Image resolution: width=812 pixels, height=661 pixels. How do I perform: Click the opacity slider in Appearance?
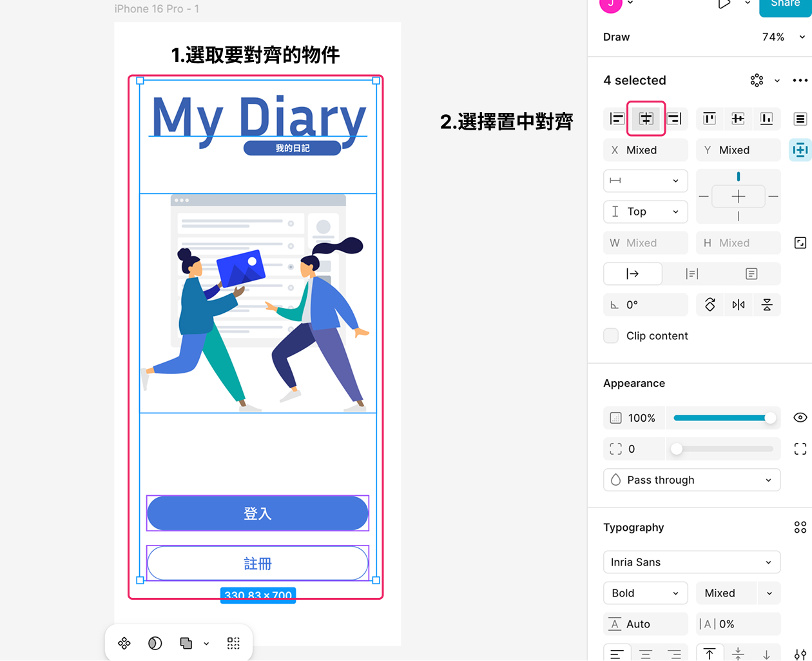(x=722, y=418)
